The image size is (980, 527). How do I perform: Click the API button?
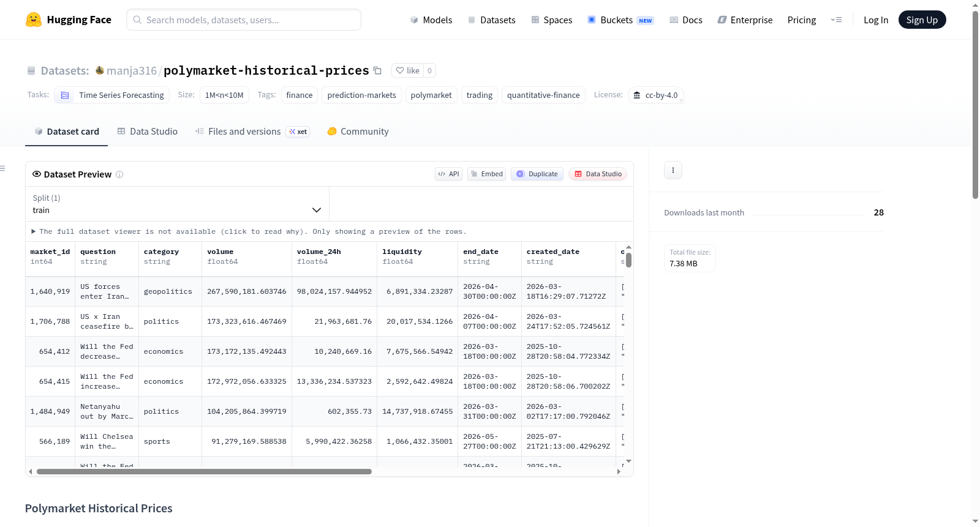tap(448, 174)
